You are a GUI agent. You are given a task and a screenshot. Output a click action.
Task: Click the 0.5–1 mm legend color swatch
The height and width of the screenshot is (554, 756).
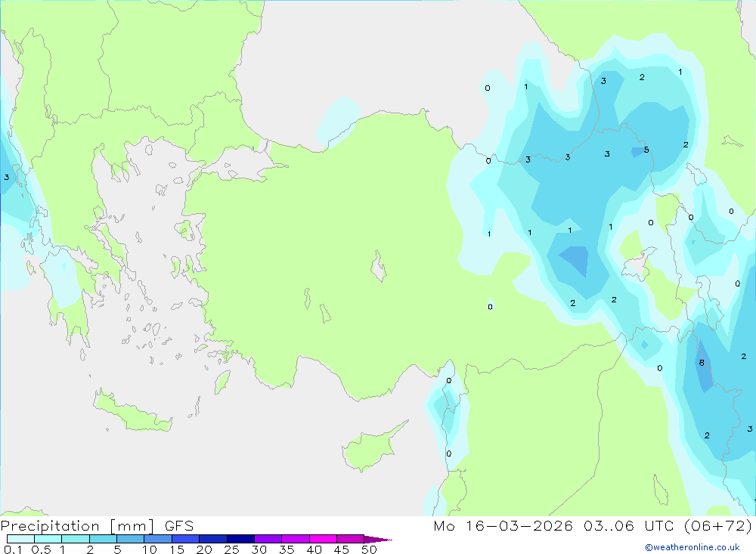pos(48,539)
